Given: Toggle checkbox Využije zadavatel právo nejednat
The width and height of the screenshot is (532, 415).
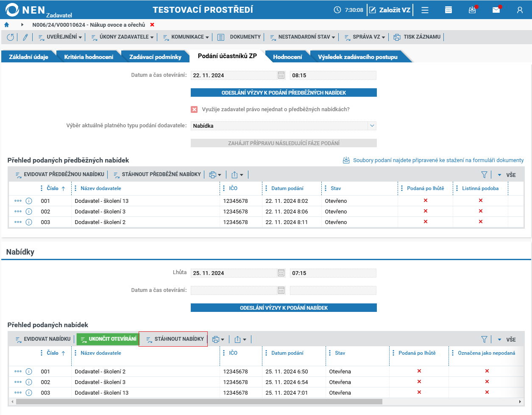Looking at the screenshot, I should click(194, 109).
